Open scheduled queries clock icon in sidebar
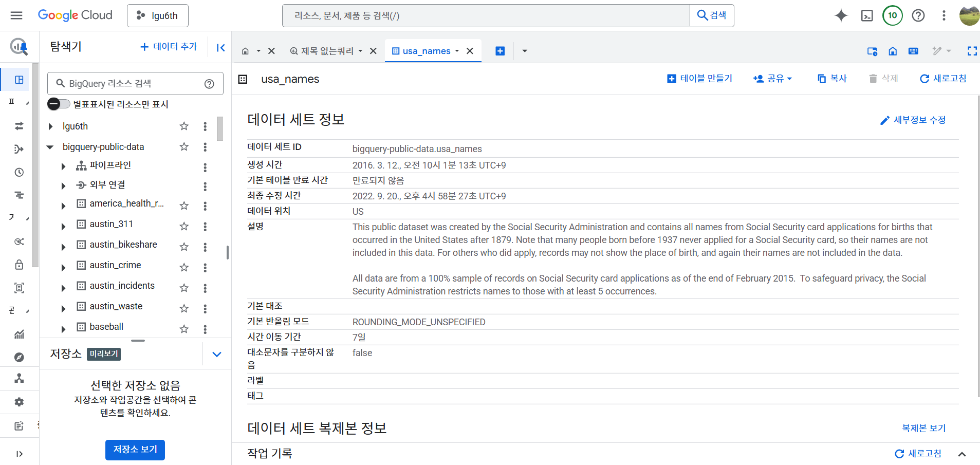 (19, 172)
